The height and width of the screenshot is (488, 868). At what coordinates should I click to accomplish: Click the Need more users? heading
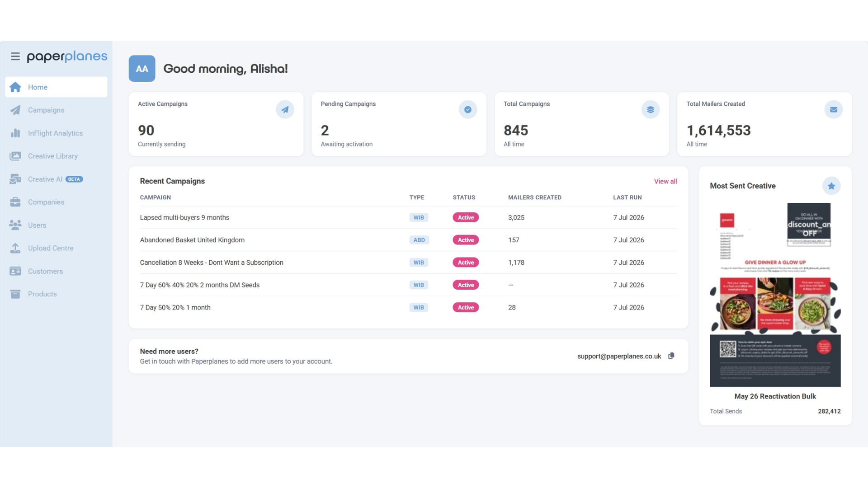pos(169,352)
